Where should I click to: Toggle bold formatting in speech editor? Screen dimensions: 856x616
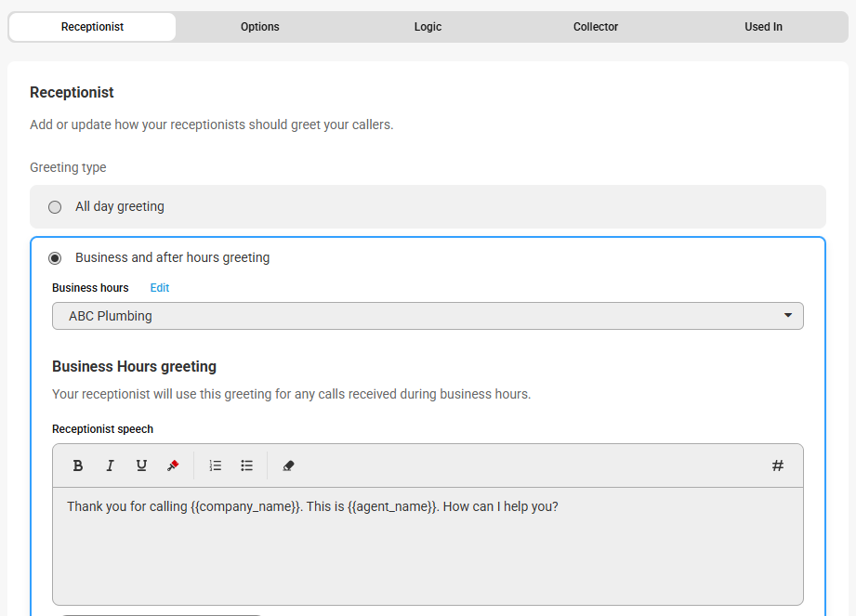click(x=78, y=465)
